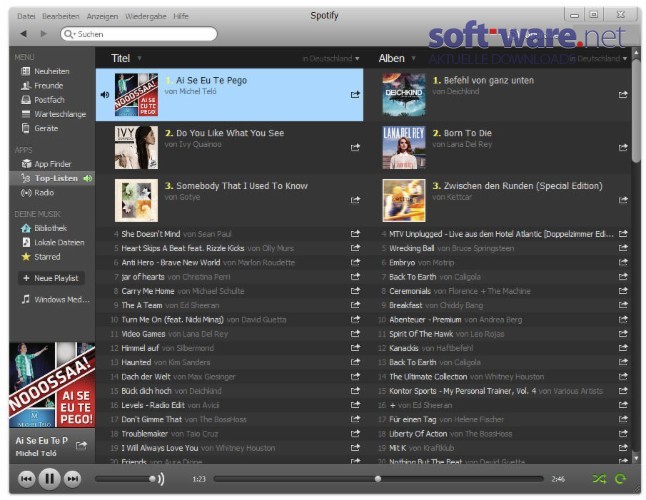
Task: Share Somebody That I Used To Know
Action: [x=355, y=200]
